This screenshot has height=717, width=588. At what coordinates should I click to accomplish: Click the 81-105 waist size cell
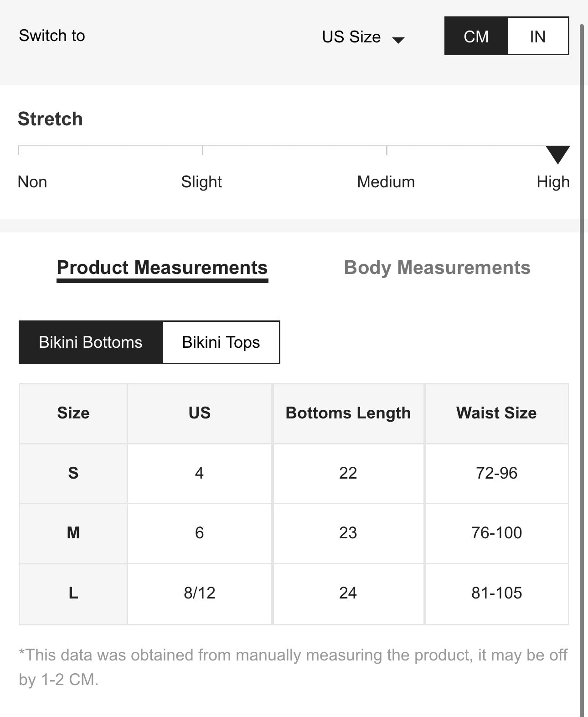[496, 593]
